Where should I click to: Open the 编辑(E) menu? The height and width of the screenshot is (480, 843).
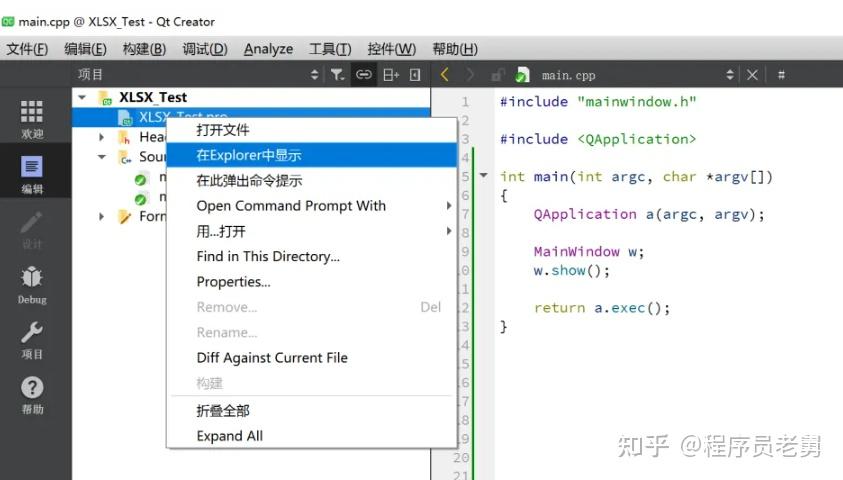tap(85, 49)
